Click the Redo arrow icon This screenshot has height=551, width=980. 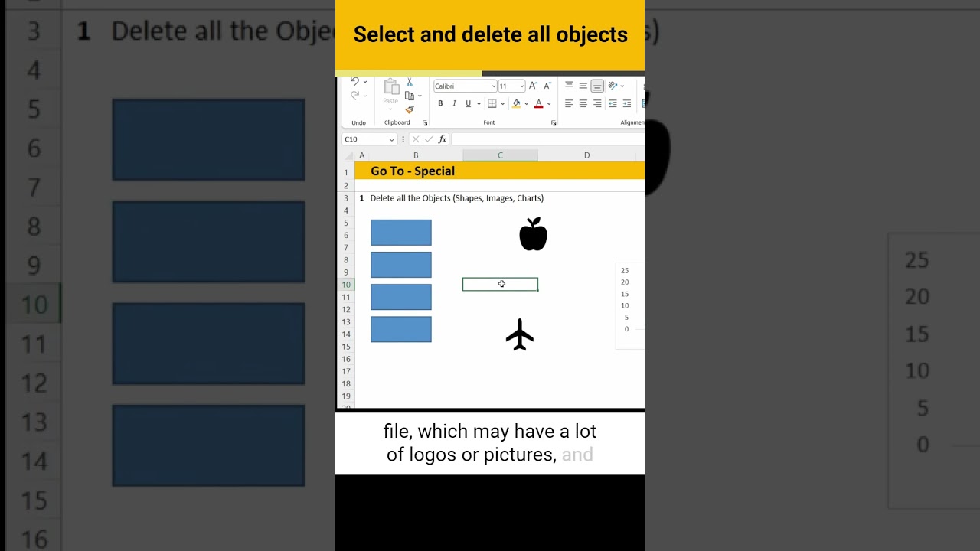[x=354, y=96]
